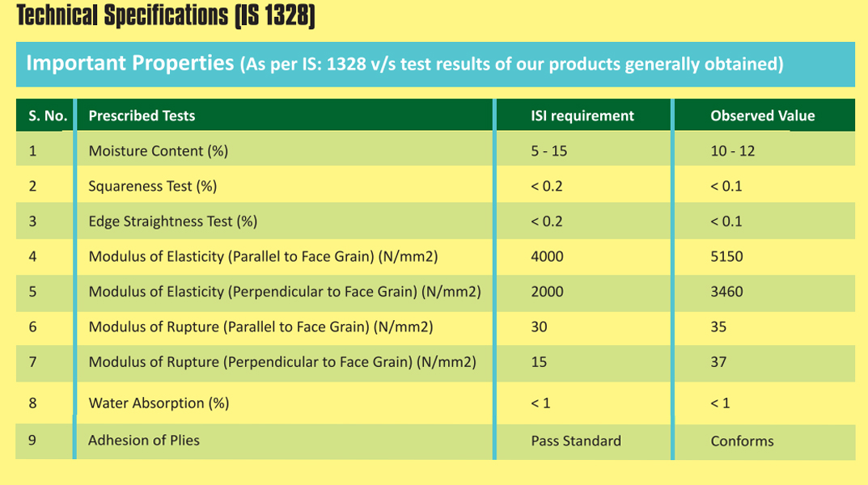
Task: Click the 'Technical Specifications (IS 1328)' heading
Action: (166, 15)
